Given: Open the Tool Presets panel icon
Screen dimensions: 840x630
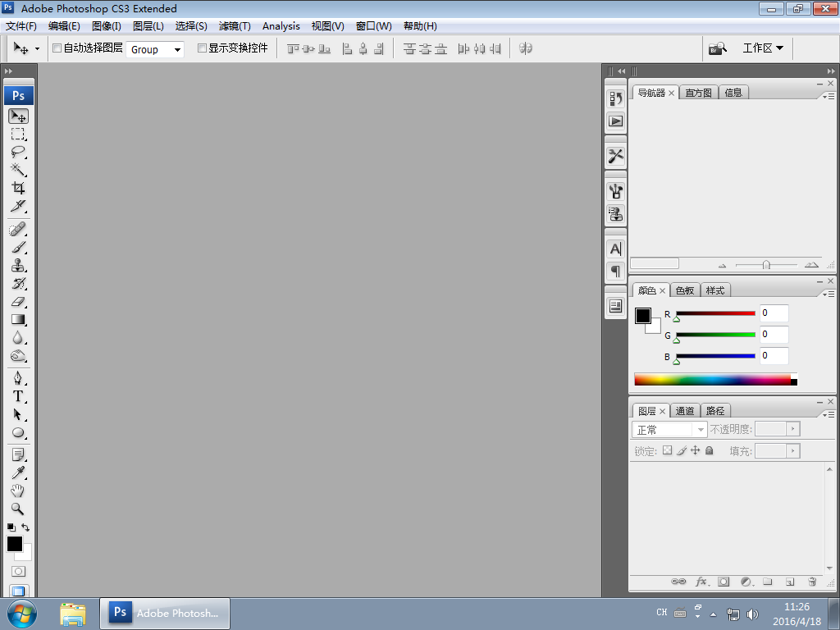Looking at the screenshot, I should click(x=615, y=156).
